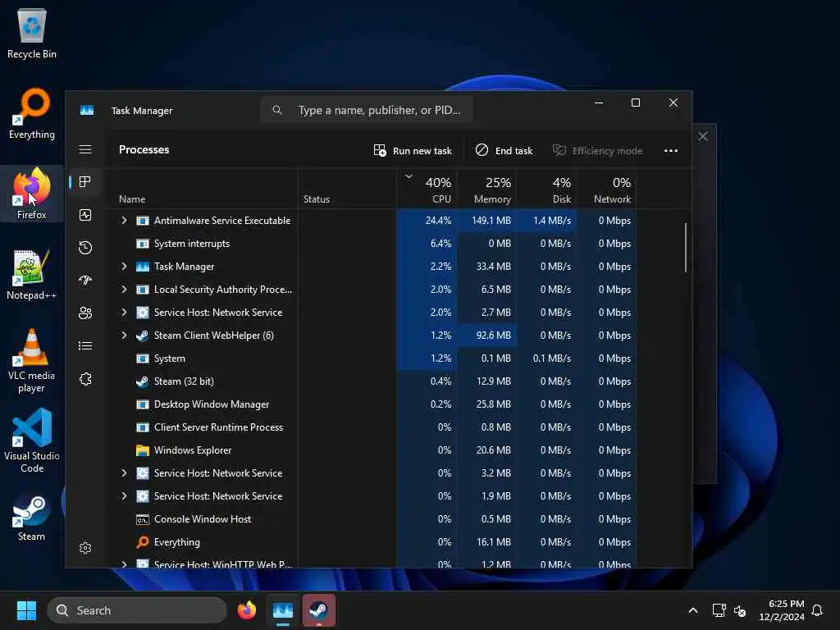Screen dimensions: 840x630
Task: Expand Service Host: Network Service at 2.0% CPU
Action: coord(125,313)
